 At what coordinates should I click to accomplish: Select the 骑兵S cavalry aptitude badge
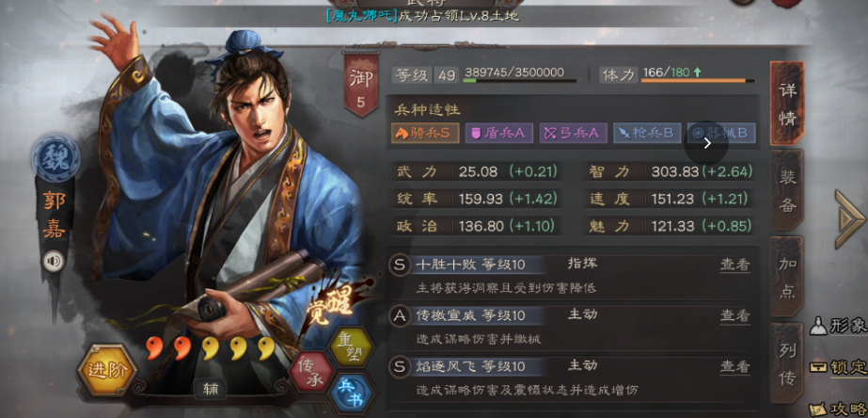pyautogui.click(x=425, y=133)
